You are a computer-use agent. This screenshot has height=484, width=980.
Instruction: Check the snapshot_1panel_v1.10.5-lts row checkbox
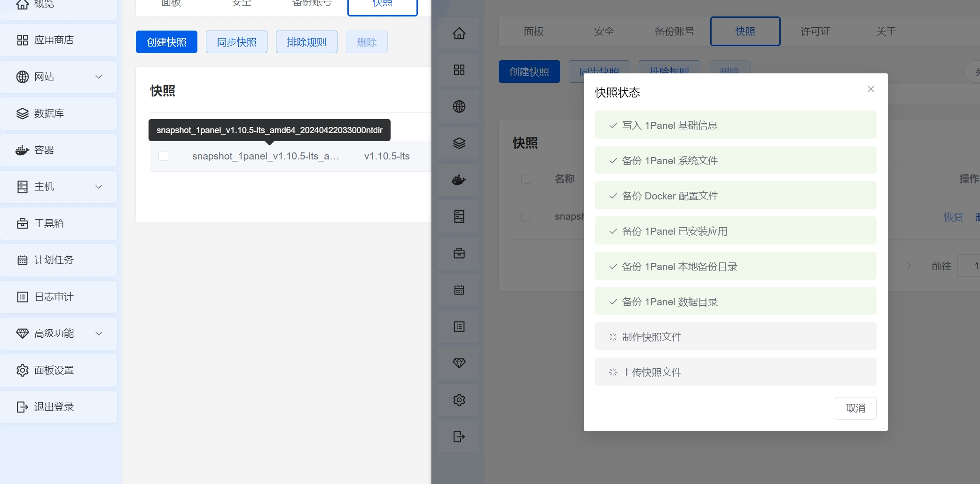click(x=163, y=156)
